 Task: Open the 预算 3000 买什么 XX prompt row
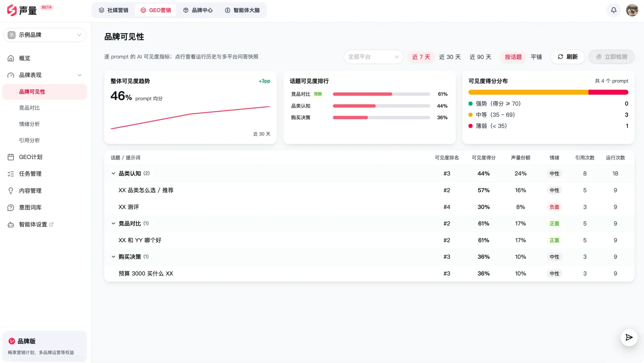pyautogui.click(x=369, y=274)
